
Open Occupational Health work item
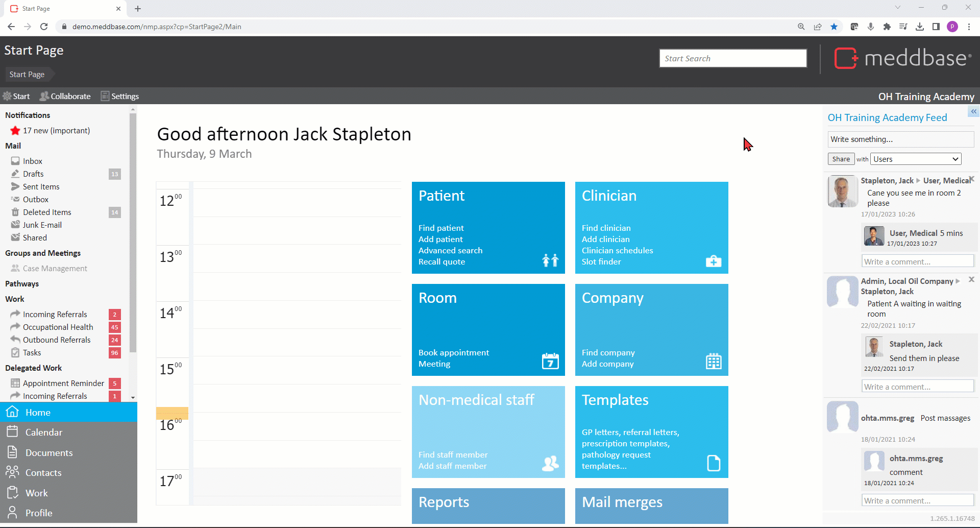click(58, 327)
